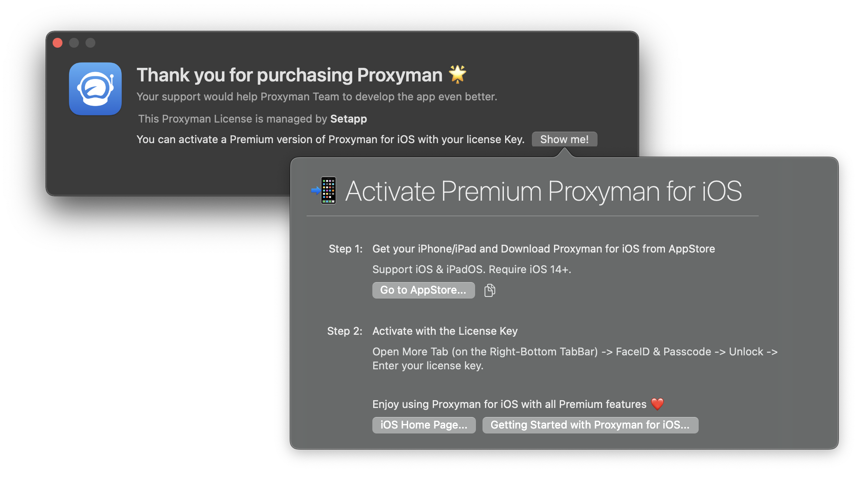
Task: Copy license key via the clipboard icon
Action: click(x=489, y=290)
